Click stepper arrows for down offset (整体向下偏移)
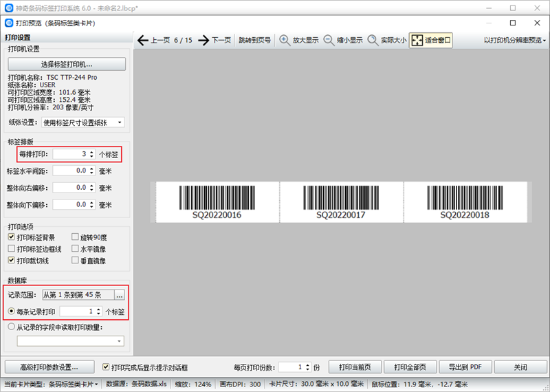 coord(91,205)
